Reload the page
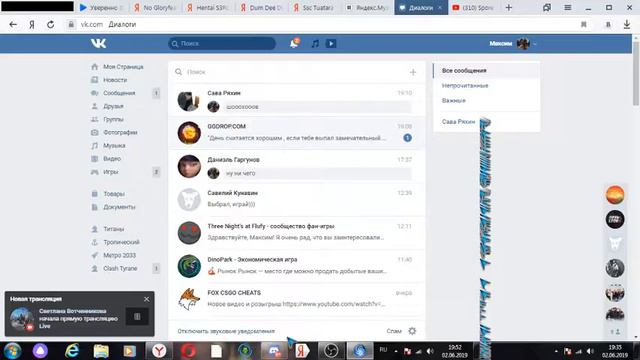The image size is (640, 360). point(51,24)
